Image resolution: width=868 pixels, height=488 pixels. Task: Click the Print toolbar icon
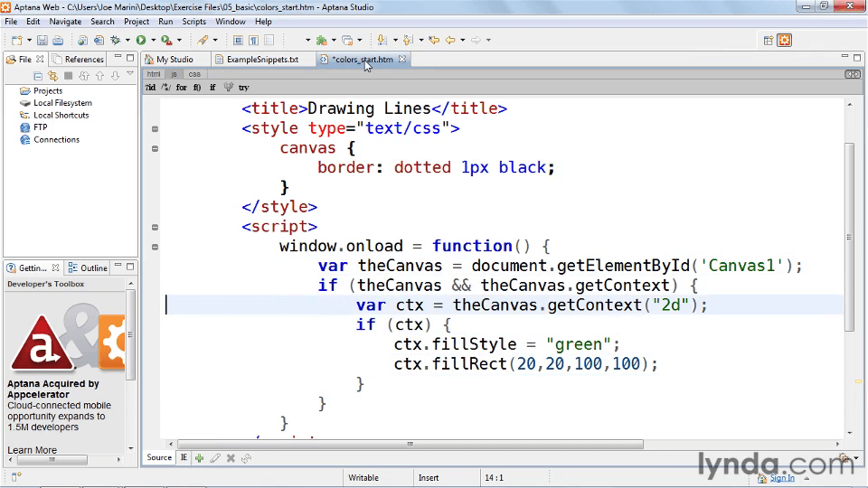click(x=58, y=41)
